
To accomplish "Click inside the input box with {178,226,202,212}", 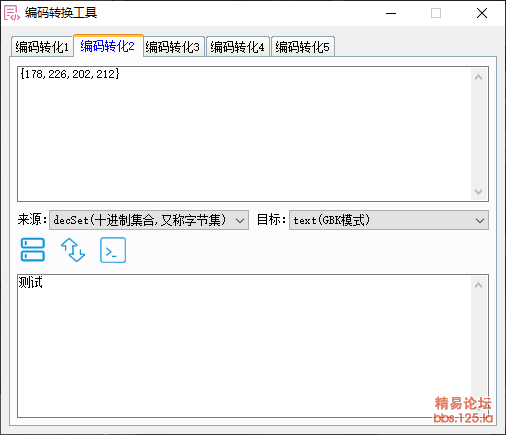I will 244,134.
